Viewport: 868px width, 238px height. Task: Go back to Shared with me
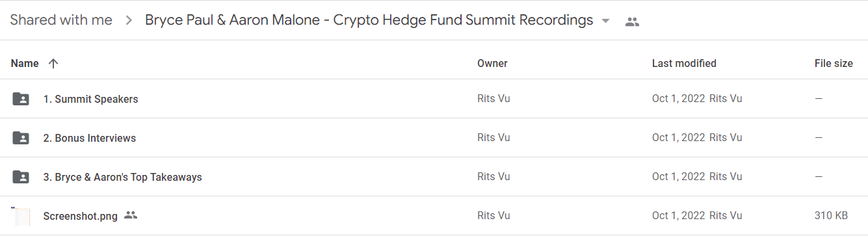click(61, 20)
